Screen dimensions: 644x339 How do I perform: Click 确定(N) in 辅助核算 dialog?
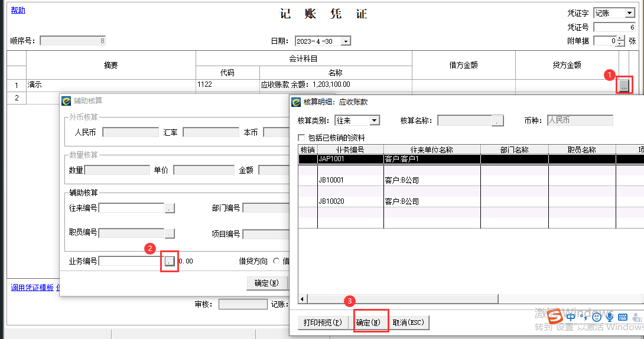point(266,283)
